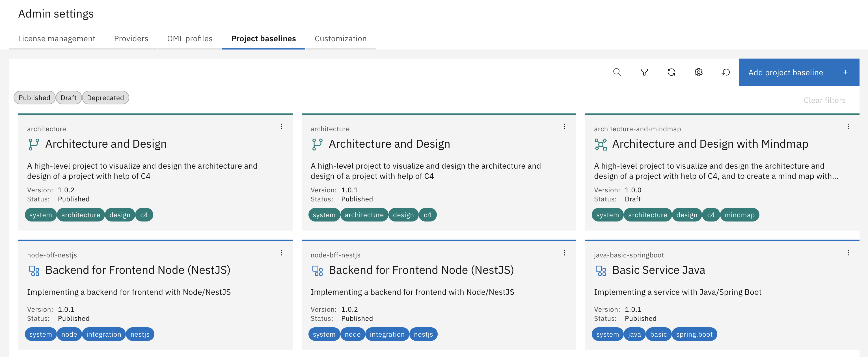This screenshot has width=868, height=357.
Task: Open Backend for Frontend Node title, version 1.0.2
Action: click(421, 270)
